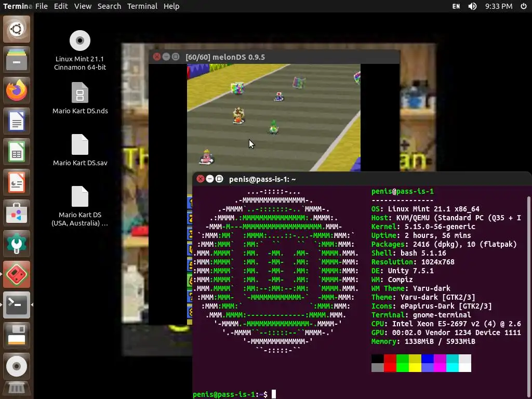Open the power session menu icon
The height and width of the screenshot is (399, 532).
[524, 6]
